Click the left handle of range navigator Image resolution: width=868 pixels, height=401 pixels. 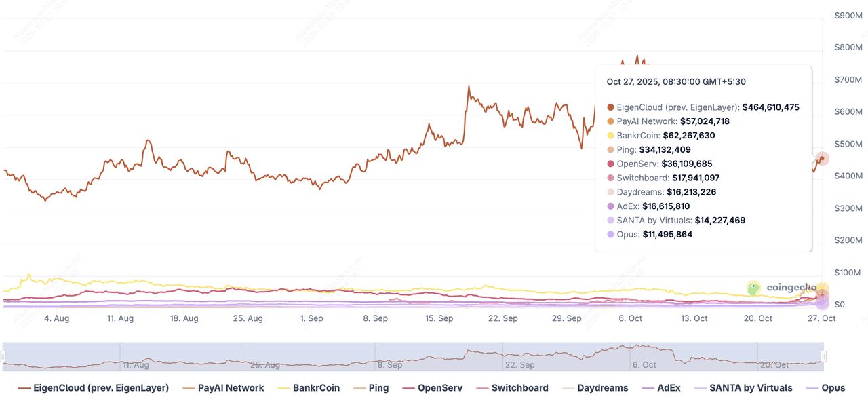pos(3,356)
